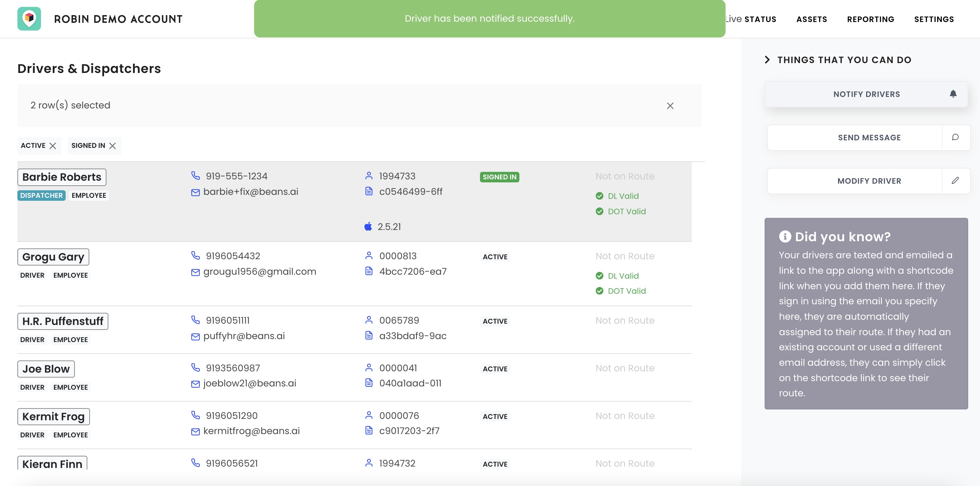Click the bell icon in Notify Drivers

[953, 94]
